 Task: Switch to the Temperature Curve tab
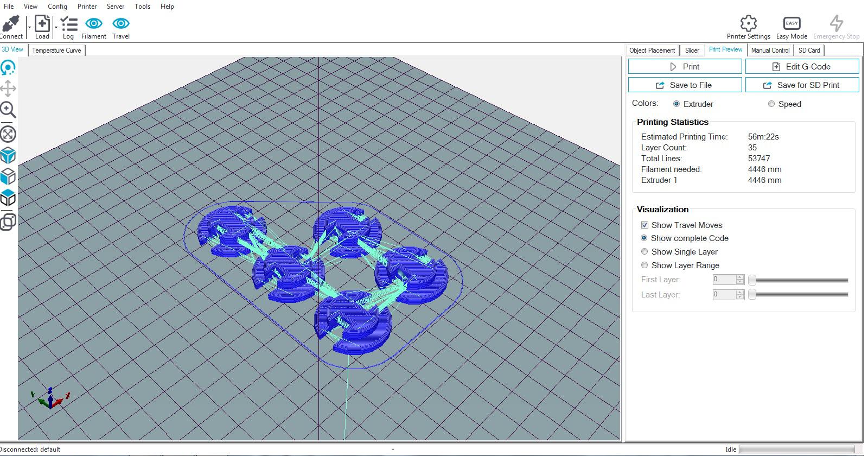[x=56, y=50]
